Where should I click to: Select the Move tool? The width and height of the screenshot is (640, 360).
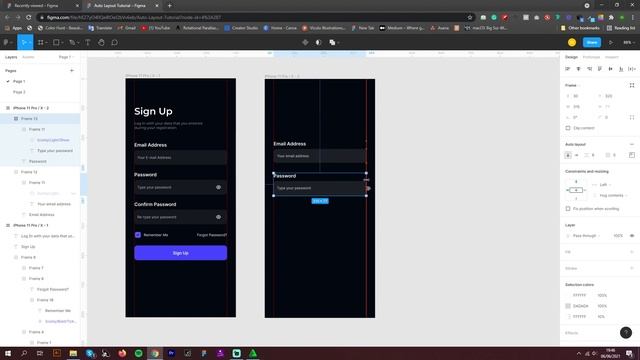pos(24,42)
